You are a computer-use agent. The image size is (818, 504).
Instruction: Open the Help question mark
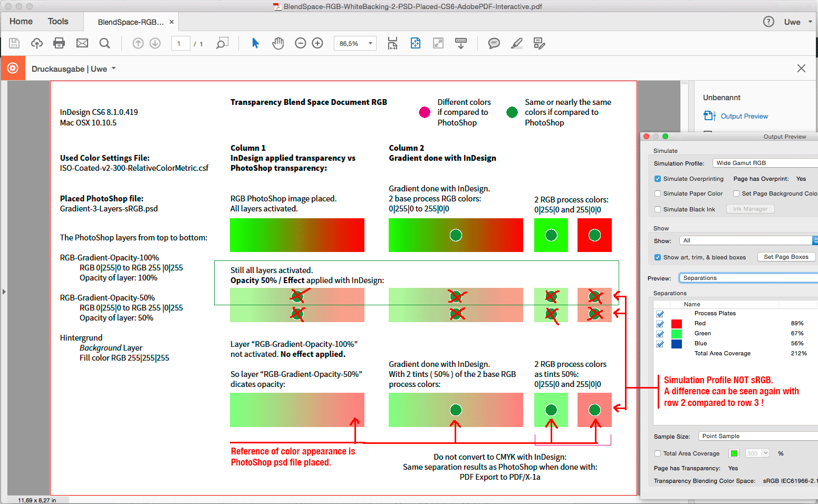pyautogui.click(x=769, y=22)
